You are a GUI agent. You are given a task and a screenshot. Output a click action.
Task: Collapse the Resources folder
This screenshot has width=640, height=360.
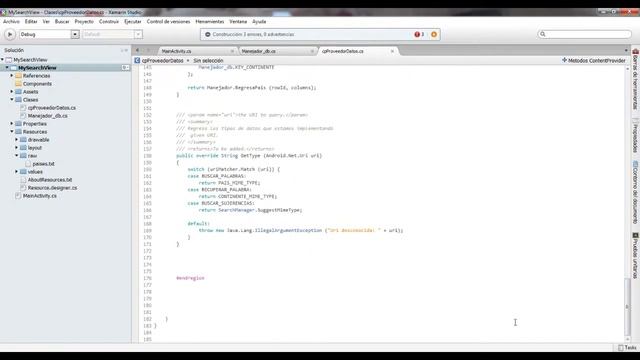12,131
